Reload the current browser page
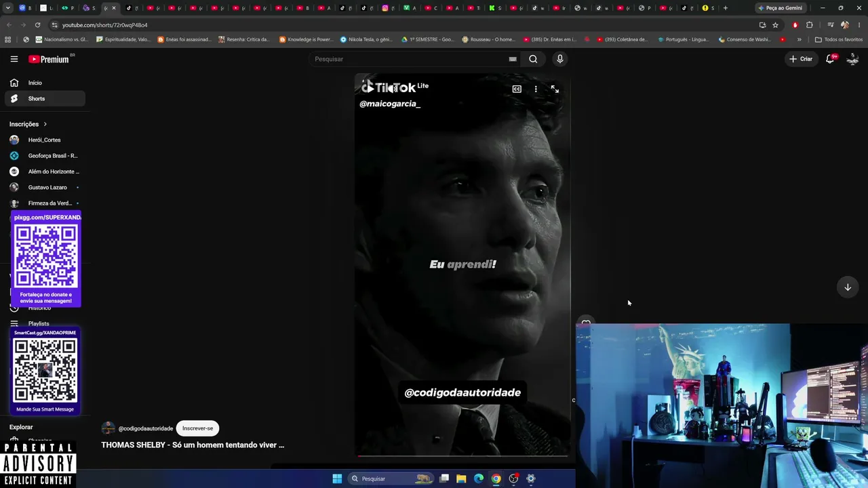The width and height of the screenshot is (868, 488). coord(37,25)
